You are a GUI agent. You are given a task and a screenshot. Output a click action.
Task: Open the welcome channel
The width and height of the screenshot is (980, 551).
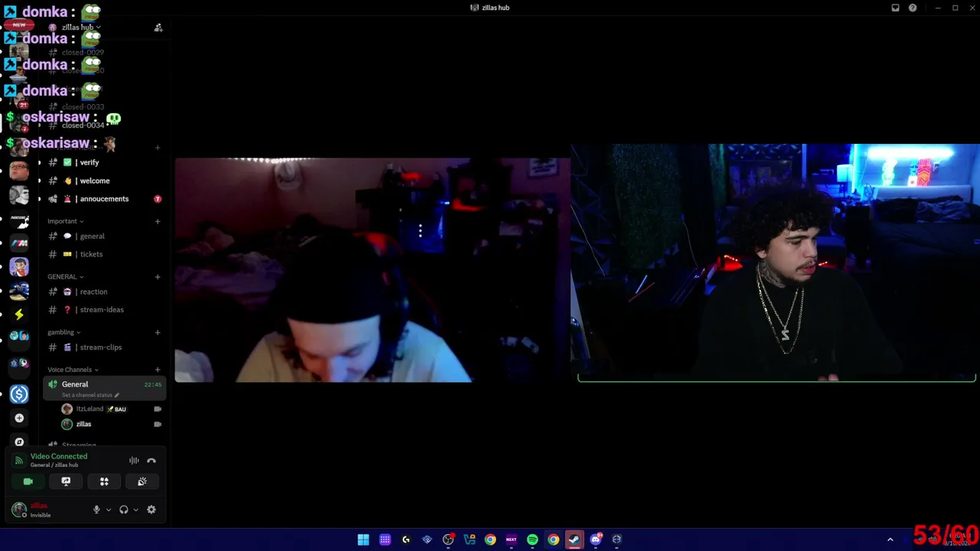(x=104, y=181)
